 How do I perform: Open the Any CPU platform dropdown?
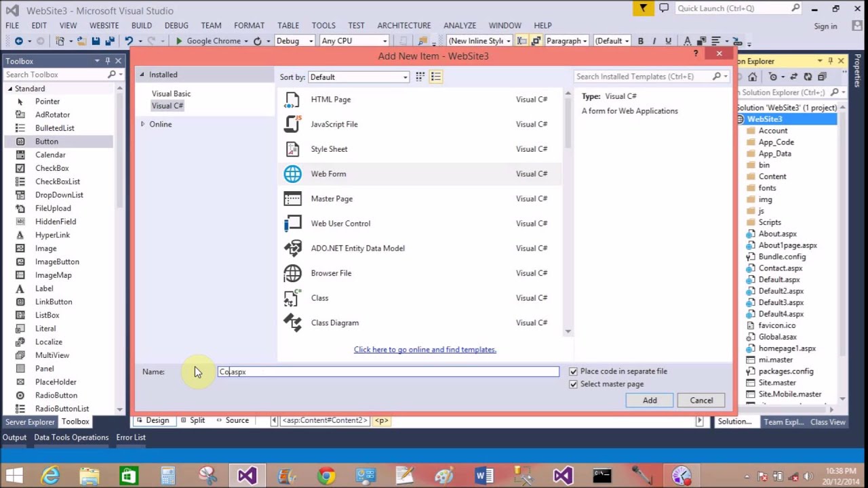pos(354,41)
